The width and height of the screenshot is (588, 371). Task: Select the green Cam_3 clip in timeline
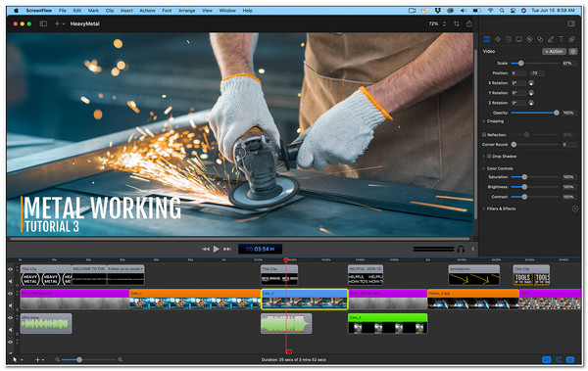[x=388, y=323]
